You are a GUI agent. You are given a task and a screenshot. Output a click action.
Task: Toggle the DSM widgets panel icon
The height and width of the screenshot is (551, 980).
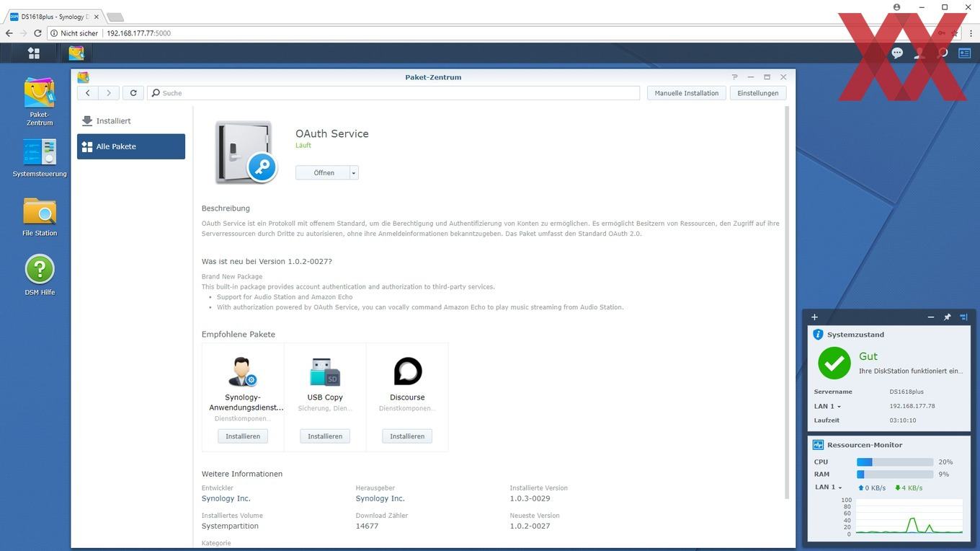click(x=964, y=53)
